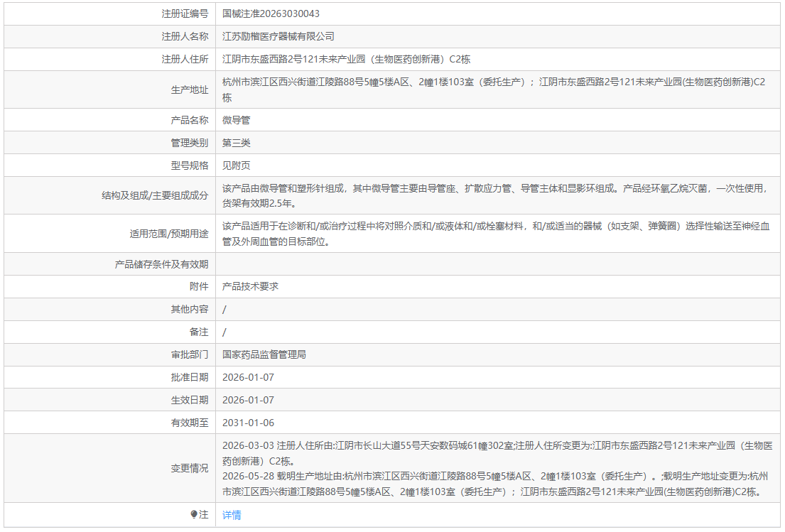Click the 批准日期 label
The image size is (785, 532).
189,377
